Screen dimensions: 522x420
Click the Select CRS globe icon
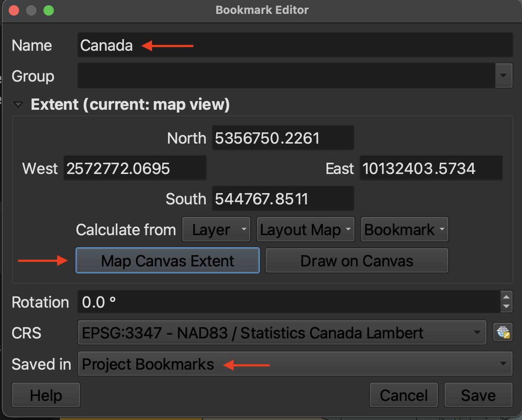[503, 333]
